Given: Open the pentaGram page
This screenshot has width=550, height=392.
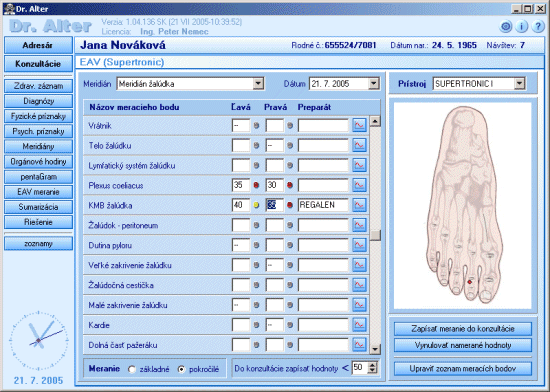Looking at the screenshot, I should (38, 177).
